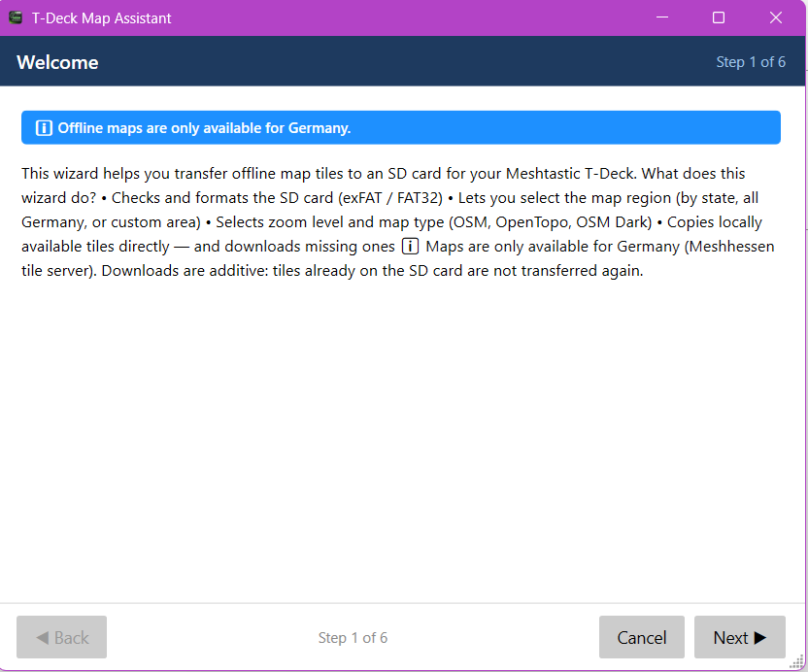
Task: Click 'Step 1 of 6' in footer
Action: click(x=353, y=637)
